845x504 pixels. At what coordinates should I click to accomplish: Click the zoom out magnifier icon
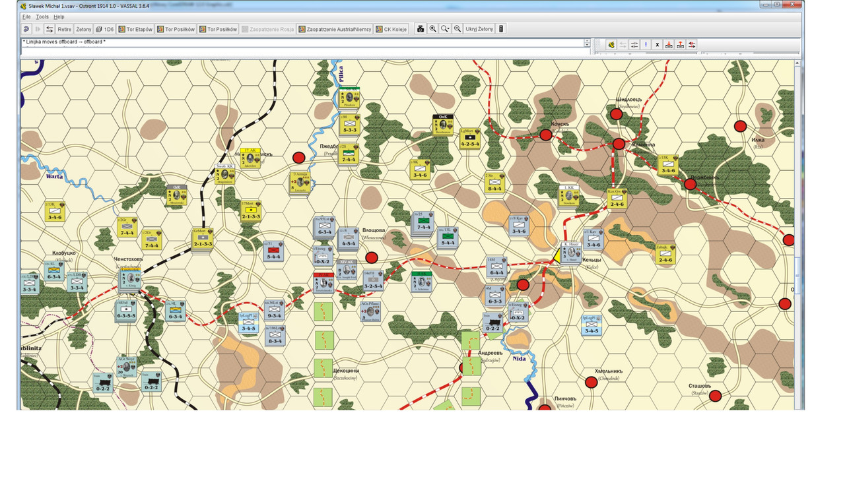click(x=457, y=29)
